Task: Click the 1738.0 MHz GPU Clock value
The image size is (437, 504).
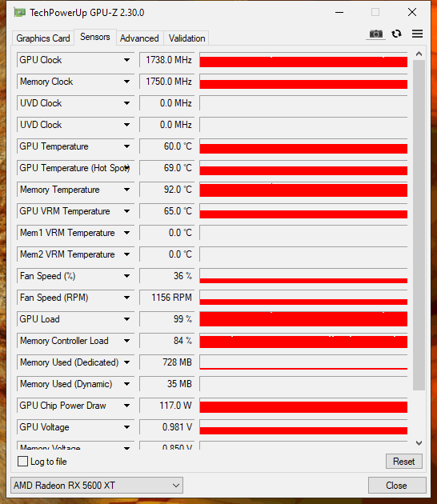Action: click(167, 60)
